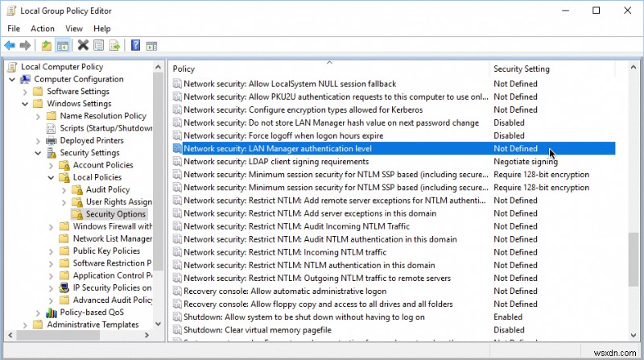The image size is (644, 360).
Task: Open the View menu
Action: pyautogui.click(x=74, y=28)
